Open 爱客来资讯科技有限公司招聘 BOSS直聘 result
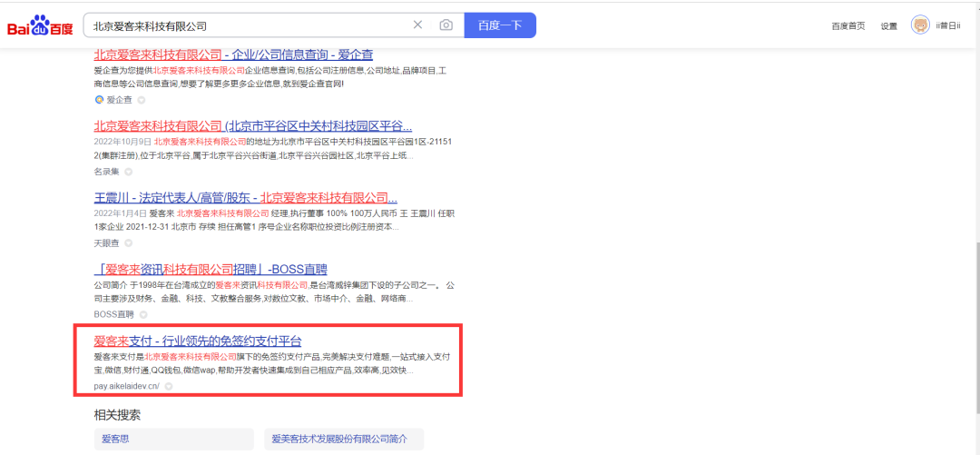 [211, 270]
